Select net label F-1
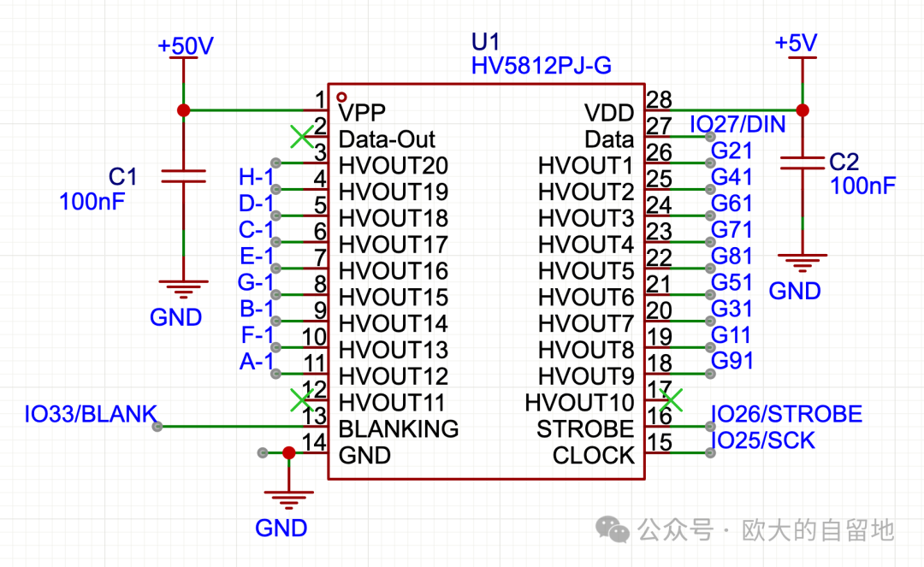924x567 pixels. 258,334
